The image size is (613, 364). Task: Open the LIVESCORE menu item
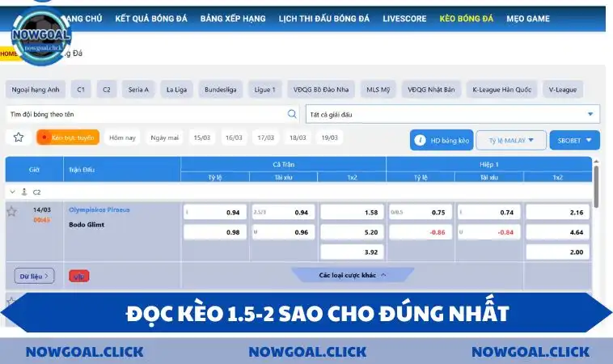point(404,18)
